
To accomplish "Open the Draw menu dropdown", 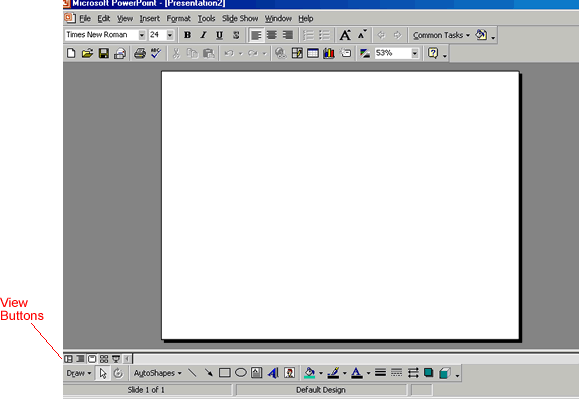I will pyautogui.click(x=79, y=373).
